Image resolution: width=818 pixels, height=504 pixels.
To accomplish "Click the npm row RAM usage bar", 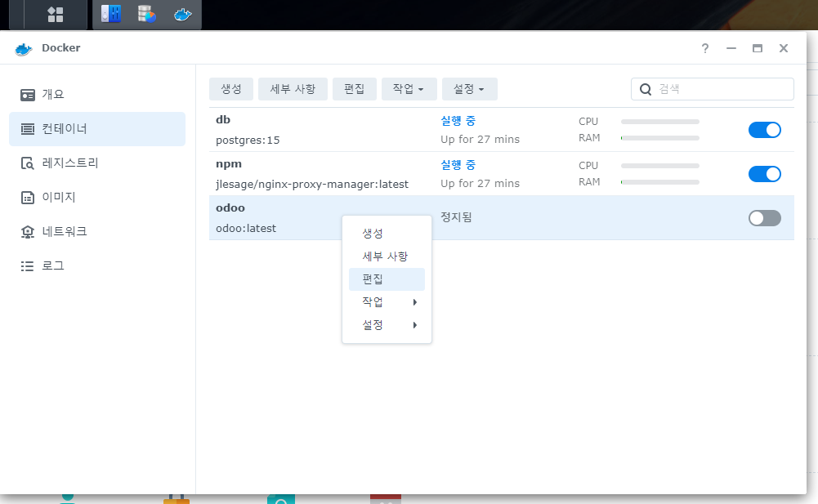I will coord(660,182).
